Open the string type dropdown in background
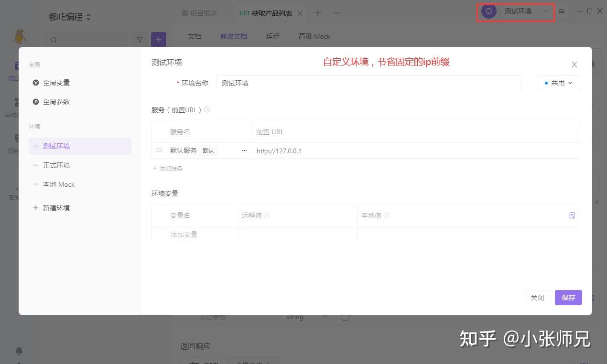The height and width of the screenshot is (364, 607). (307, 317)
